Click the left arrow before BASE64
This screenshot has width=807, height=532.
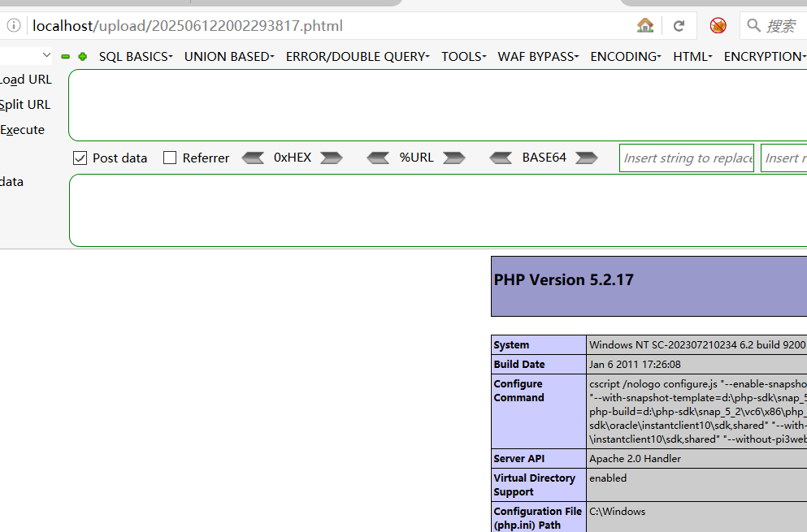coord(501,158)
